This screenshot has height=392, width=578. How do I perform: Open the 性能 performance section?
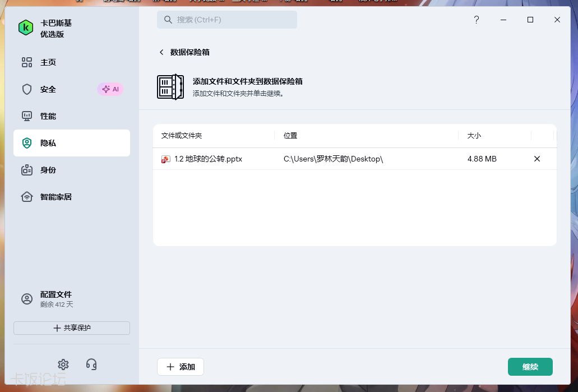[72, 116]
